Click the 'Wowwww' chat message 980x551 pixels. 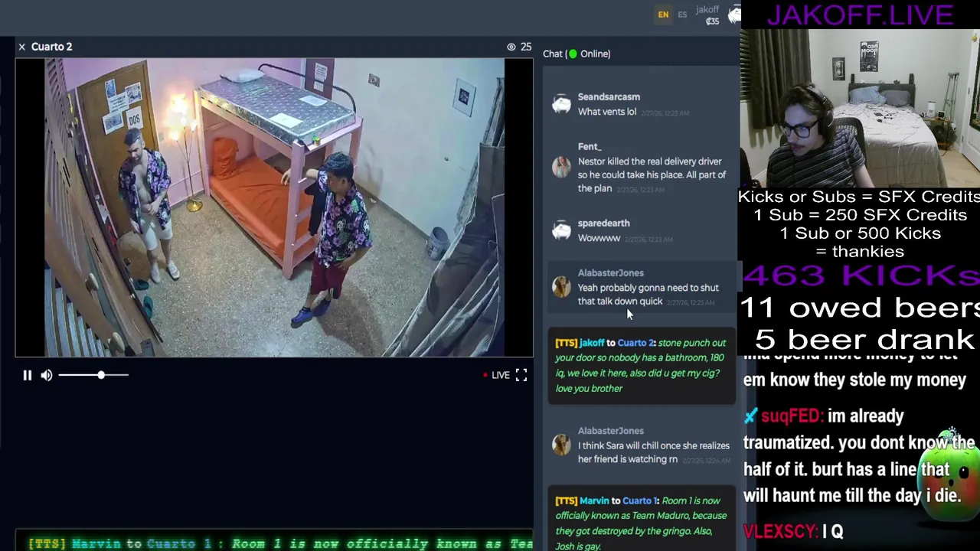[599, 238]
